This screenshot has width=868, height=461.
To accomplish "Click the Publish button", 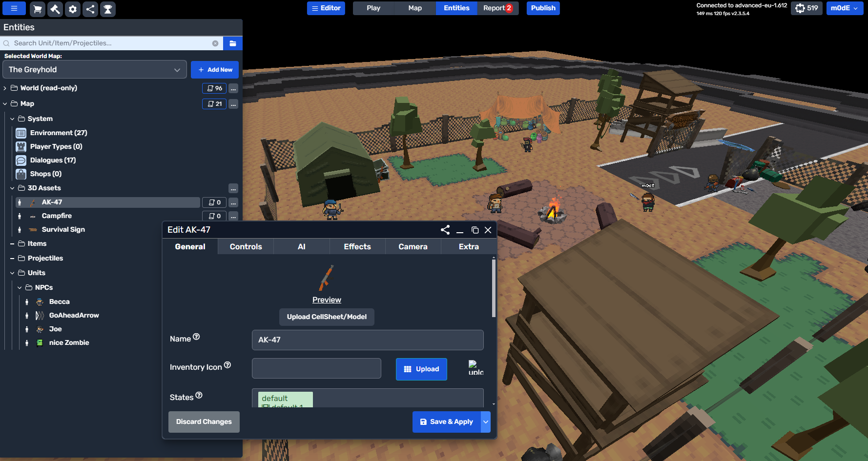I will (543, 8).
